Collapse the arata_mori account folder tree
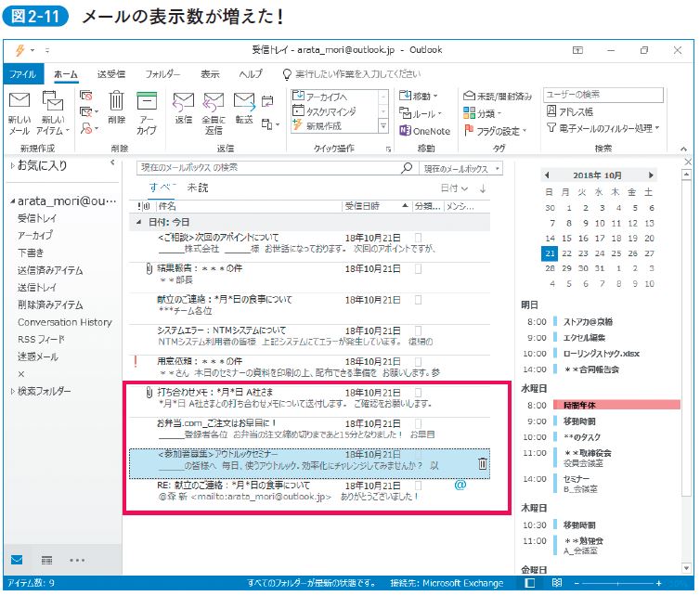The width and height of the screenshot is (700, 596). point(12,201)
